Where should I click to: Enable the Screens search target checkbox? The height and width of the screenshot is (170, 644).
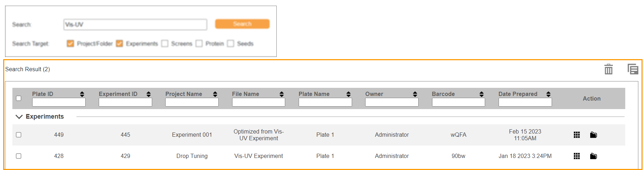point(165,44)
